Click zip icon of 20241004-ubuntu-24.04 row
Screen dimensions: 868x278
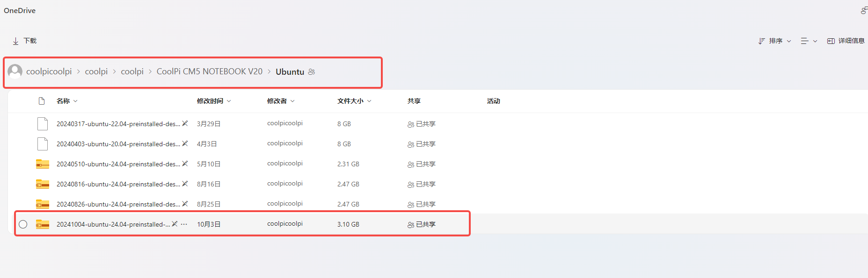(43, 224)
